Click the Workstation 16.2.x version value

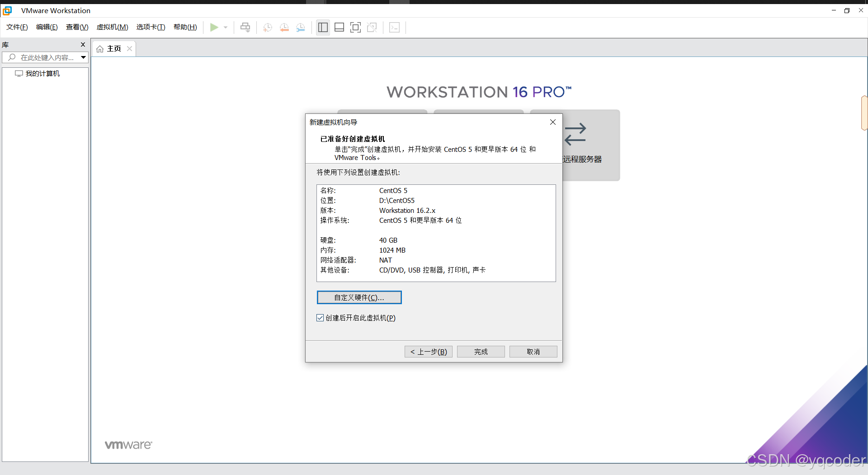tap(407, 211)
